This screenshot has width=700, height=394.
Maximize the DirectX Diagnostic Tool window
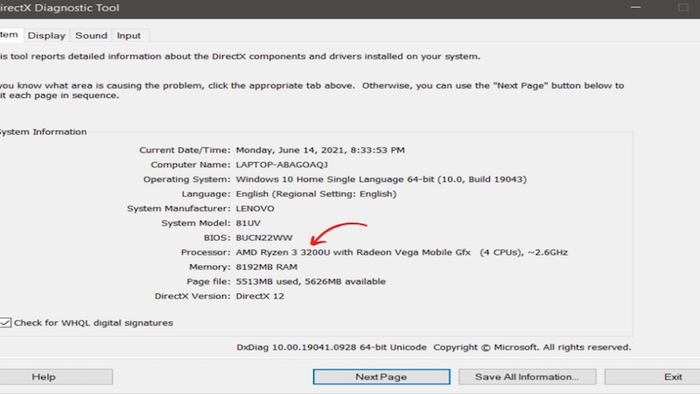click(x=683, y=8)
